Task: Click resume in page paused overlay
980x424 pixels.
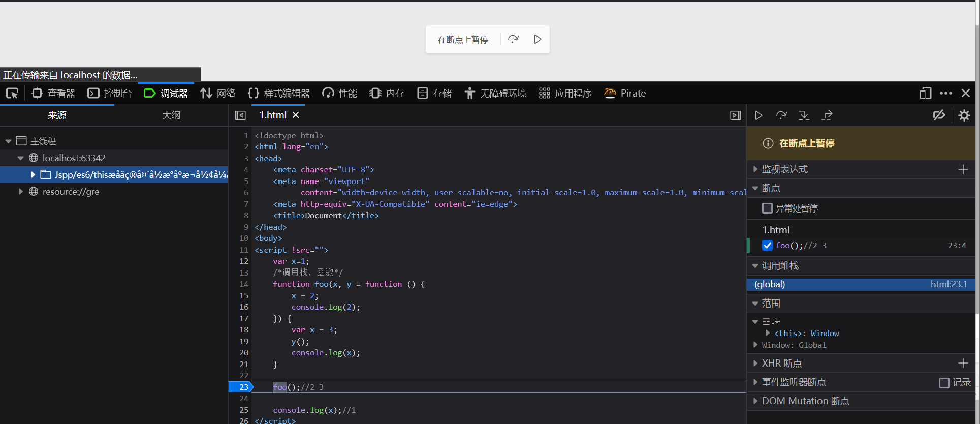Action: (538, 39)
